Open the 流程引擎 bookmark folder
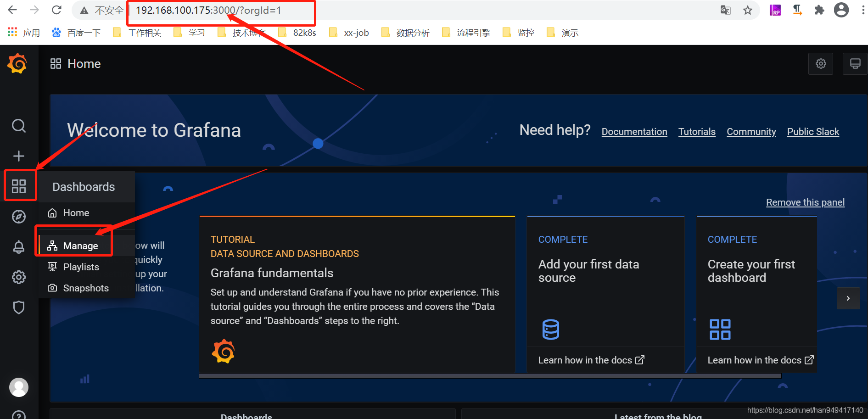The height and width of the screenshot is (419, 868). click(466, 33)
